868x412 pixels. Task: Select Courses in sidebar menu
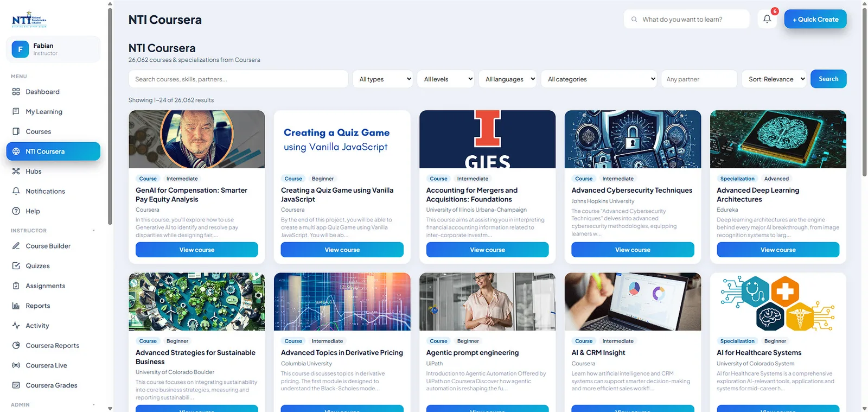click(x=53, y=131)
